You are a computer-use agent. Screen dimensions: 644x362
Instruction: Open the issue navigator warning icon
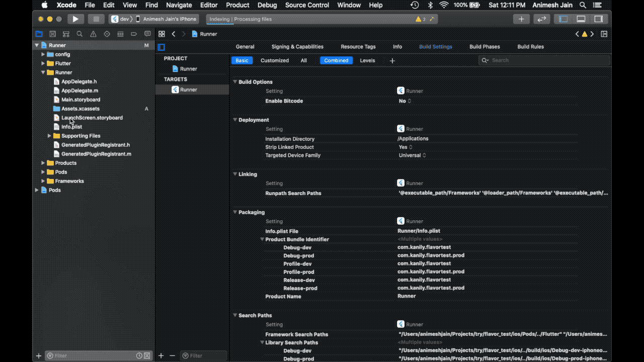(x=93, y=34)
